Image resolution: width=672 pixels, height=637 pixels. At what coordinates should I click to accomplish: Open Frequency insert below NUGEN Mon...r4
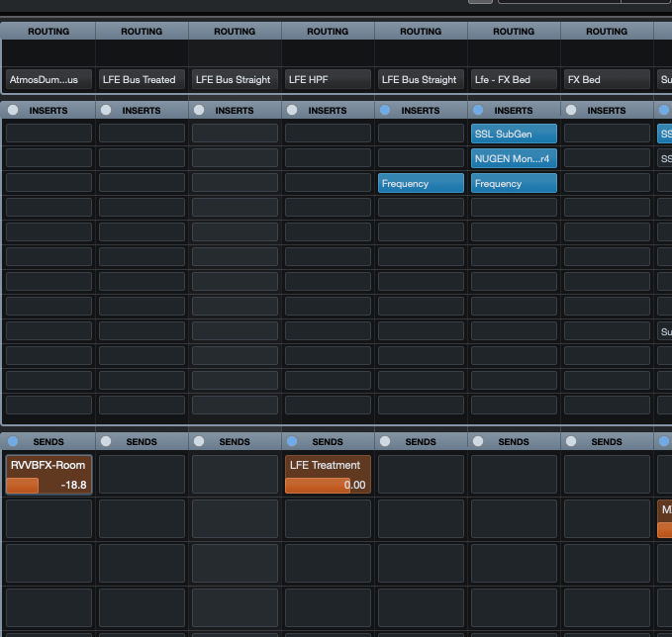pyautogui.click(x=514, y=183)
